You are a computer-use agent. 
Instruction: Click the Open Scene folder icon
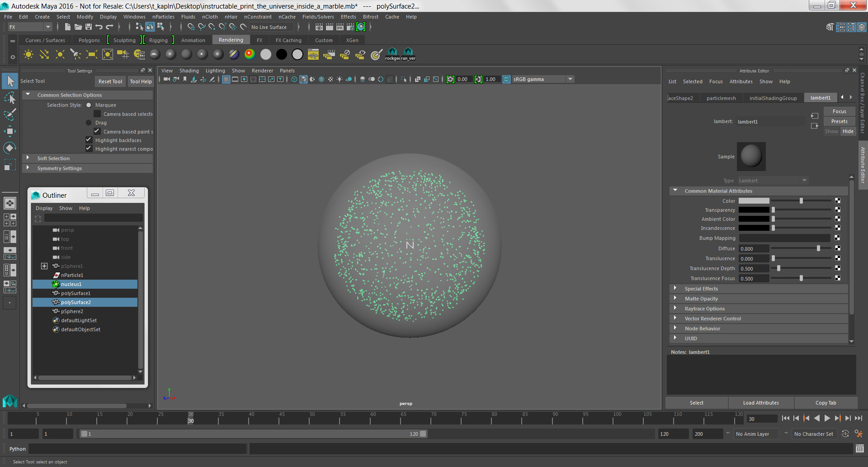(x=78, y=27)
